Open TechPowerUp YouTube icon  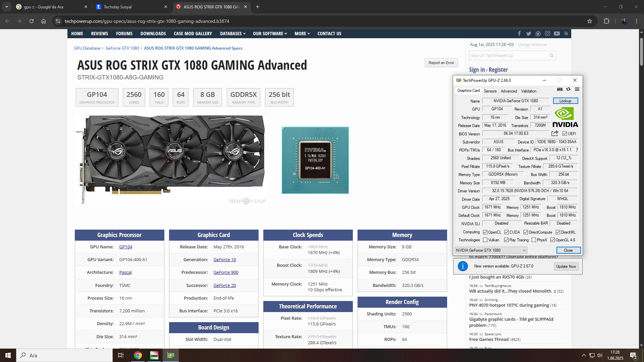557,34
